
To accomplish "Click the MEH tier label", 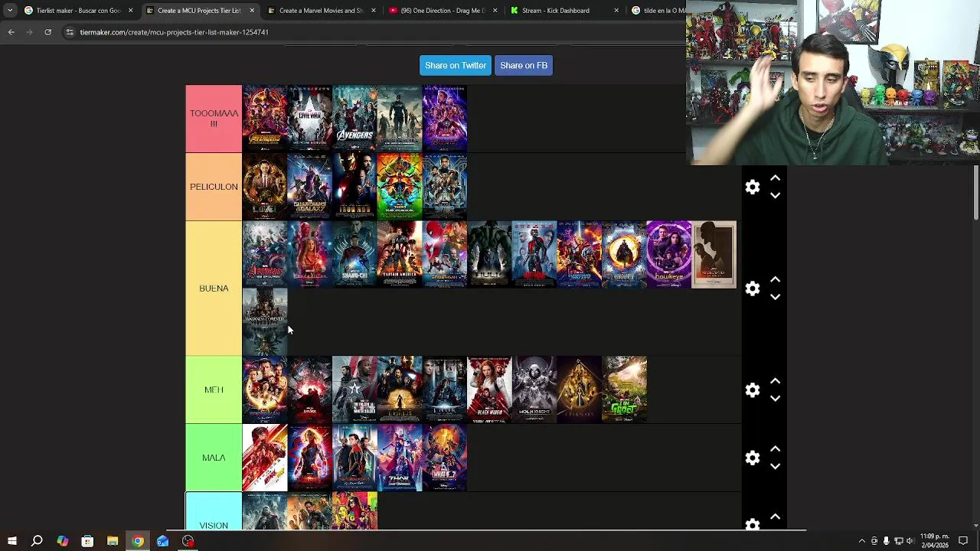I will (214, 390).
